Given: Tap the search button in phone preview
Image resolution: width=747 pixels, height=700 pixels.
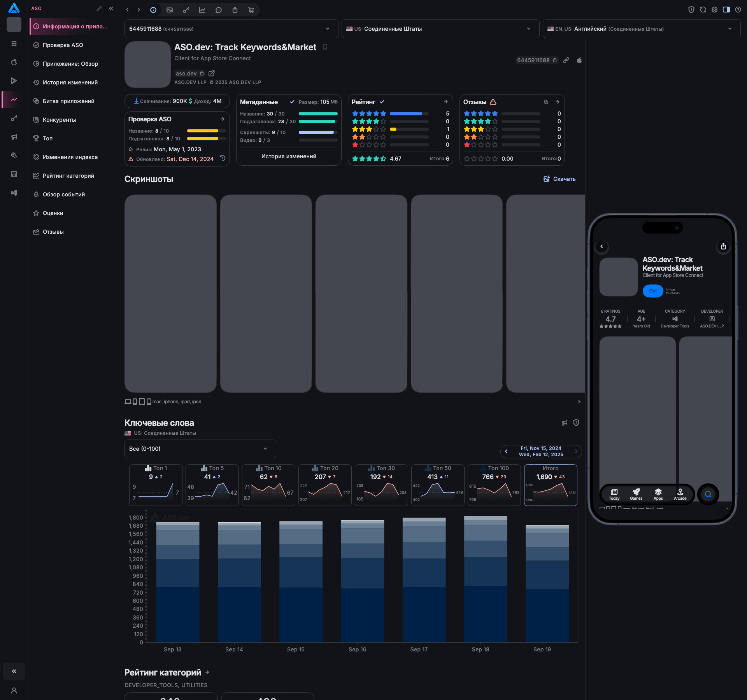Looking at the screenshot, I should click(708, 494).
